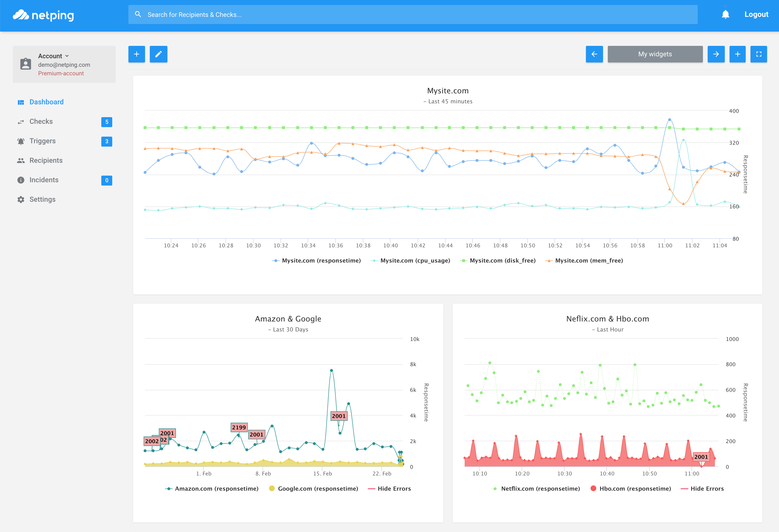Toggle Netflix.com (responsetime) series

536,489
